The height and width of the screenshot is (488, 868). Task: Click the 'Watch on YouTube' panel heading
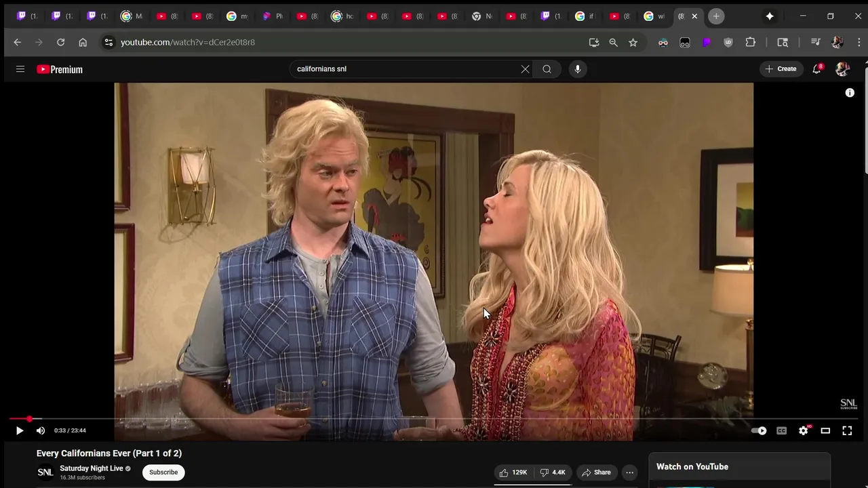[692, 466]
